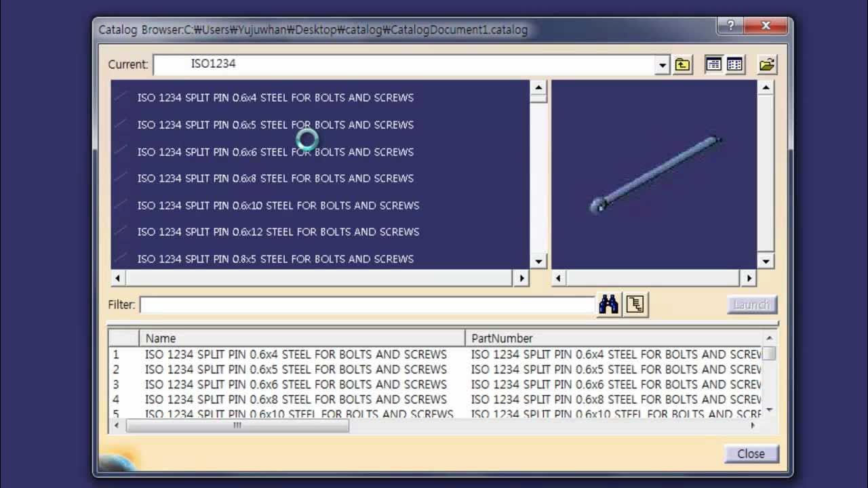Click the Launch button
Viewport: 868px width, 488px height.
[x=751, y=305]
